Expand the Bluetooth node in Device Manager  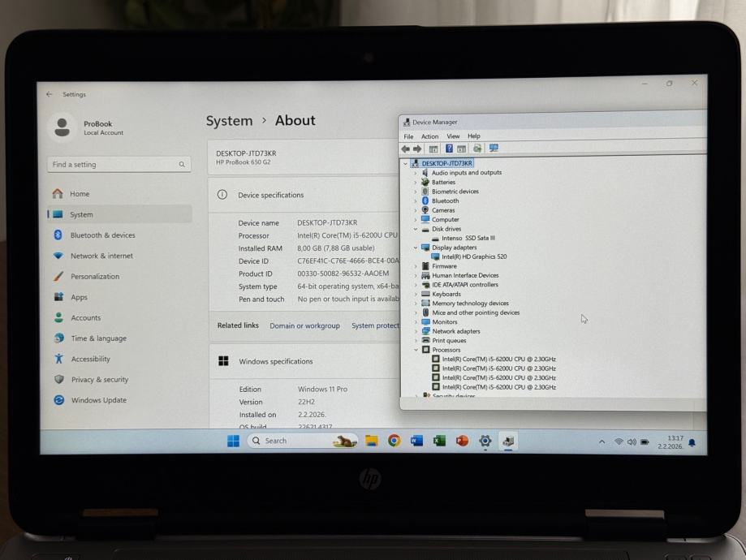(x=416, y=200)
